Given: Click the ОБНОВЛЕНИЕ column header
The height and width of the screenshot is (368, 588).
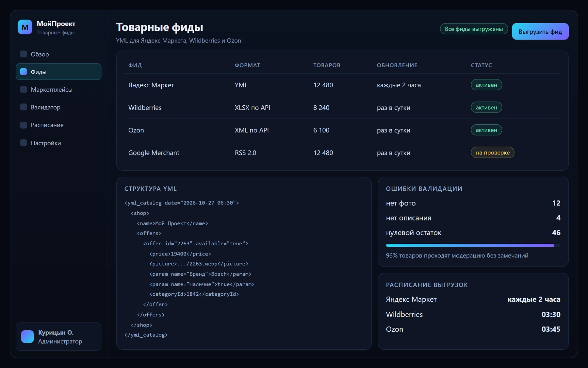Looking at the screenshot, I should pyautogui.click(x=397, y=65).
